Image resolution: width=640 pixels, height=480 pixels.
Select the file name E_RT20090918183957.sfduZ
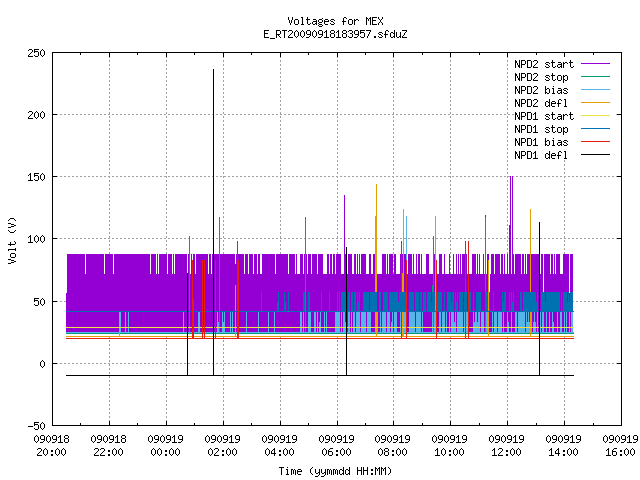point(335,34)
